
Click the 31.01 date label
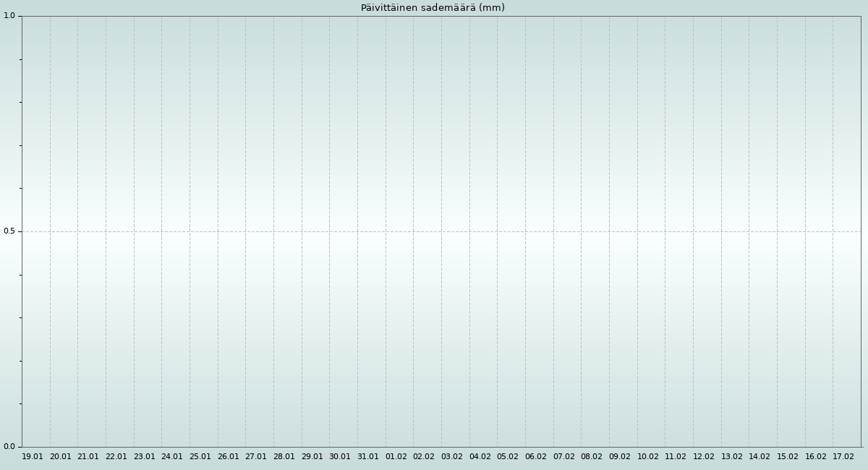click(x=368, y=456)
